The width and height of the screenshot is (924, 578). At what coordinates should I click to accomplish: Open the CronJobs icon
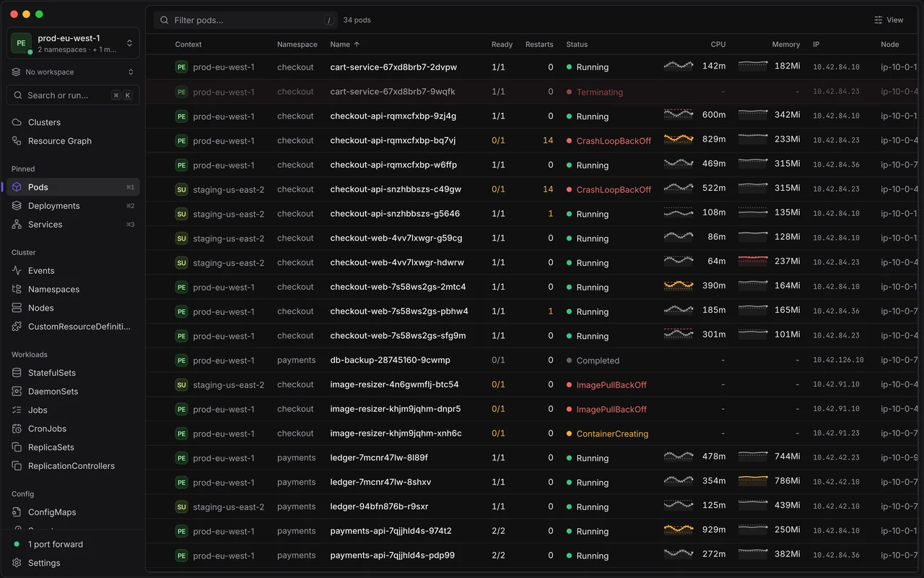click(x=17, y=428)
